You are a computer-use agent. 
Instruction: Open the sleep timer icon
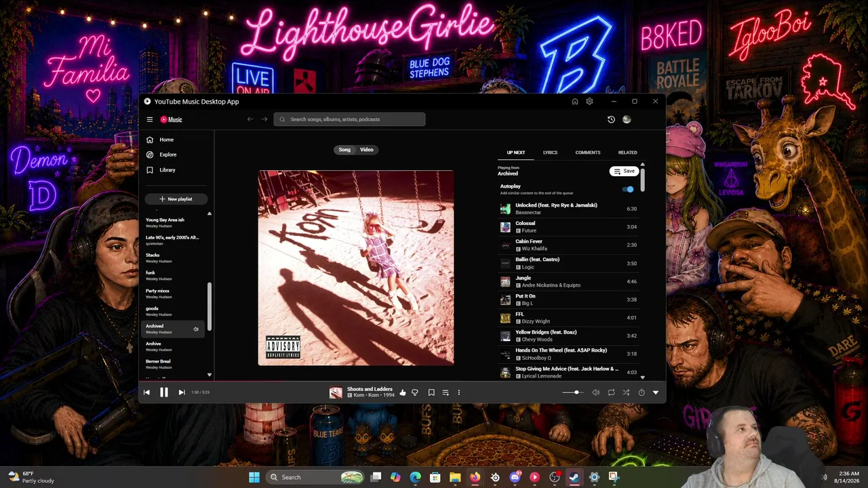[641, 392]
